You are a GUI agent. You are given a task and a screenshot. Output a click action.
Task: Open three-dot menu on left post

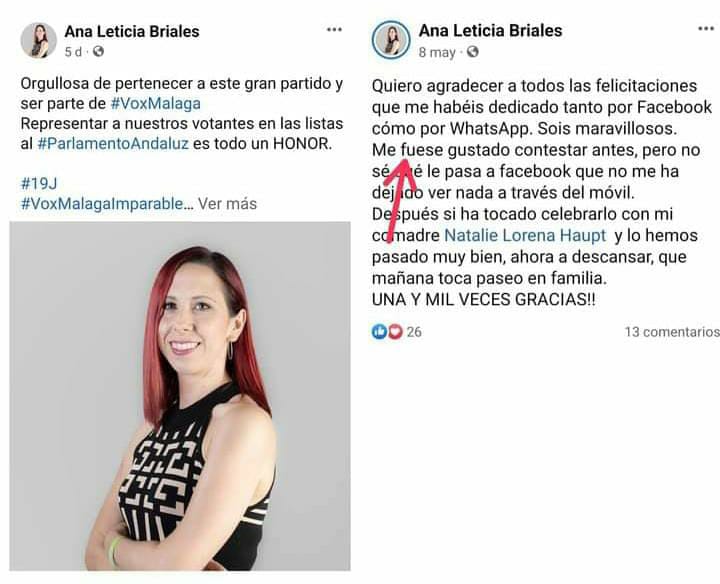[334, 30]
